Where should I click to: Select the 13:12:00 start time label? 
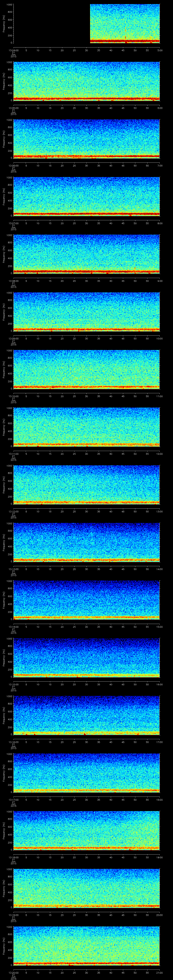click(x=13, y=511)
